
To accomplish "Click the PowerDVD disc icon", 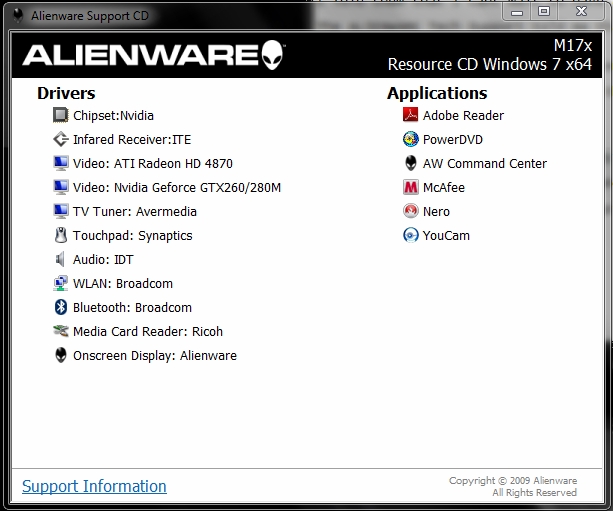I will pos(410,139).
